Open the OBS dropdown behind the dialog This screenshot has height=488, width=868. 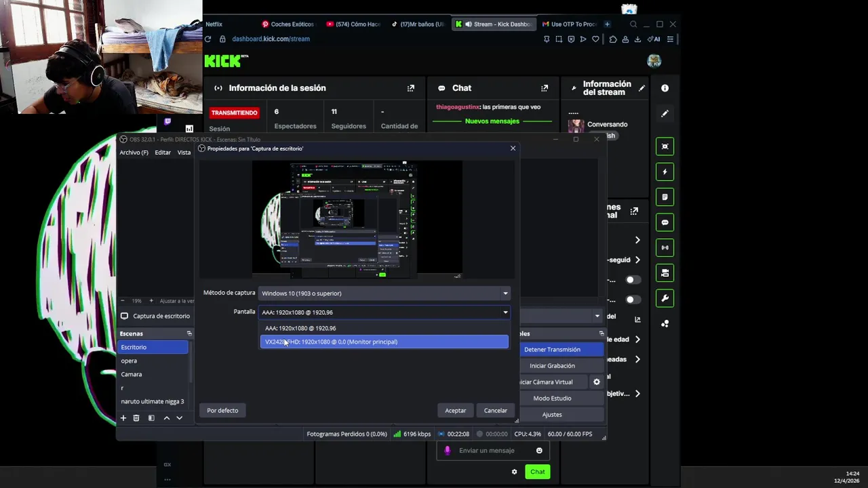coord(597,316)
